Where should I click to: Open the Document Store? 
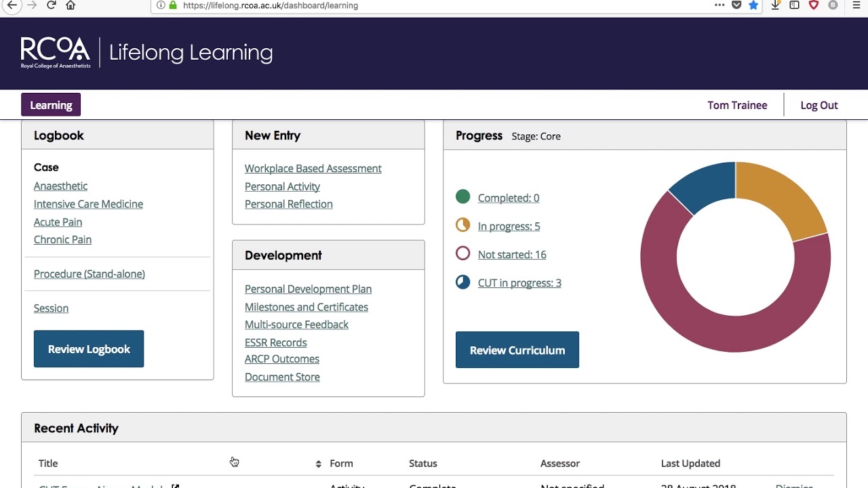pyautogui.click(x=282, y=377)
